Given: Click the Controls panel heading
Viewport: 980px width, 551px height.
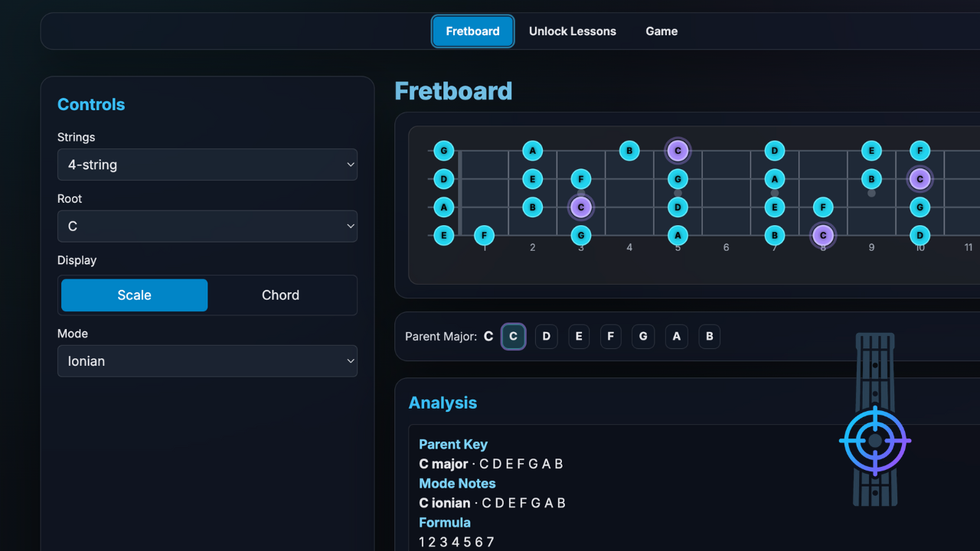Looking at the screenshot, I should pyautogui.click(x=91, y=105).
